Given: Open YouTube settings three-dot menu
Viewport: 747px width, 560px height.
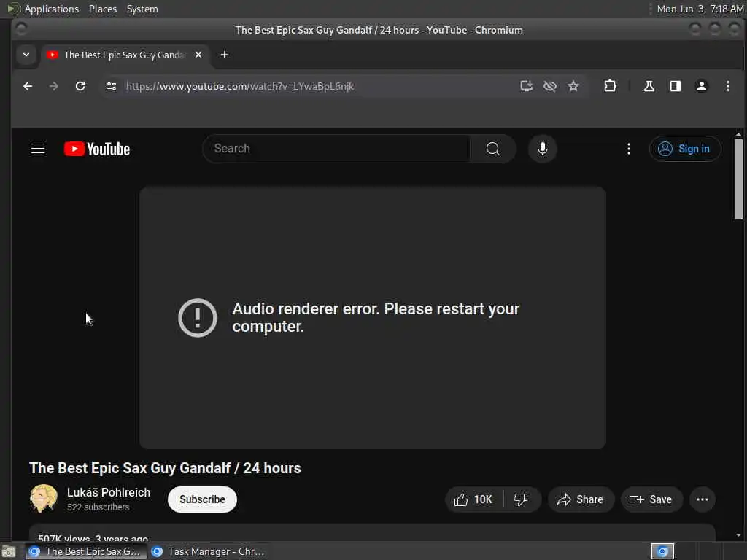Looking at the screenshot, I should (629, 149).
